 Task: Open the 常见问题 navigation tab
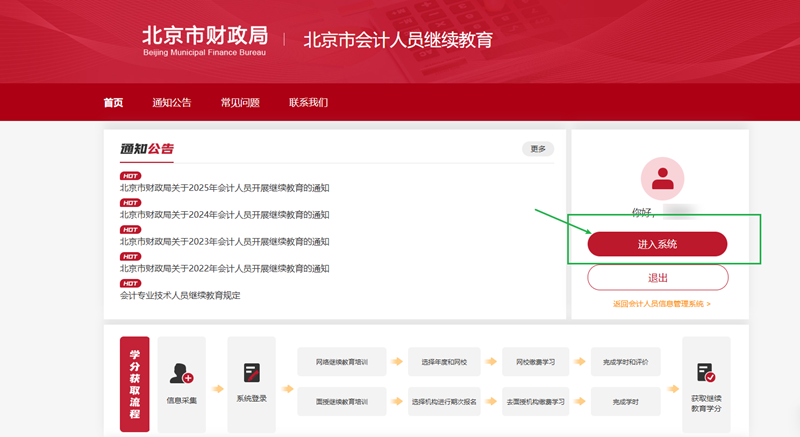pos(240,102)
